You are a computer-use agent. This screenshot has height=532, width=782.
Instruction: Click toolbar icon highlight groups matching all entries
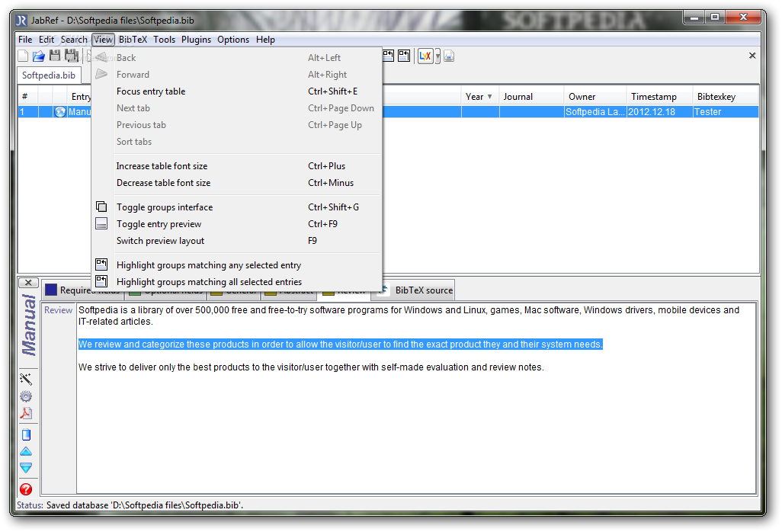pyautogui.click(x=404, y=56)
